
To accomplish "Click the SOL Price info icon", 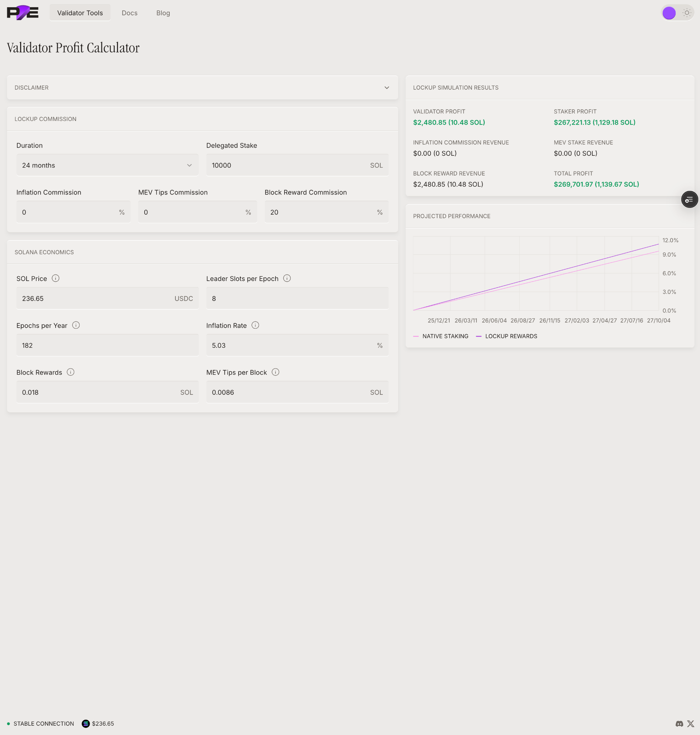I will click(x=56, y=278).
